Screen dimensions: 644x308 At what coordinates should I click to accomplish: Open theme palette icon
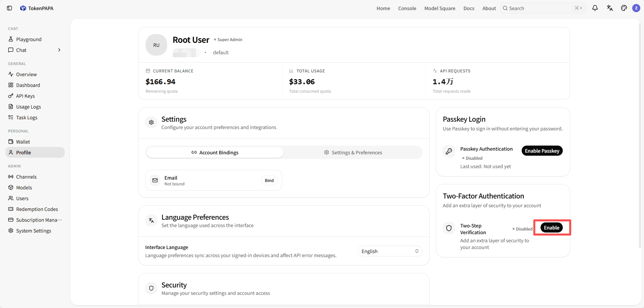point(624,8)
